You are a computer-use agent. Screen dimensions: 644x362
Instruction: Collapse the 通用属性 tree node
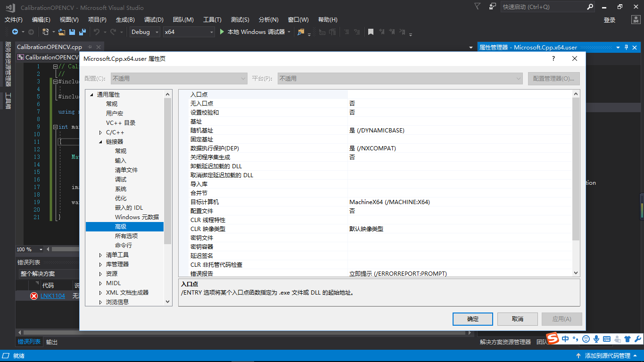pyautogui.click(x=91, y=95)
